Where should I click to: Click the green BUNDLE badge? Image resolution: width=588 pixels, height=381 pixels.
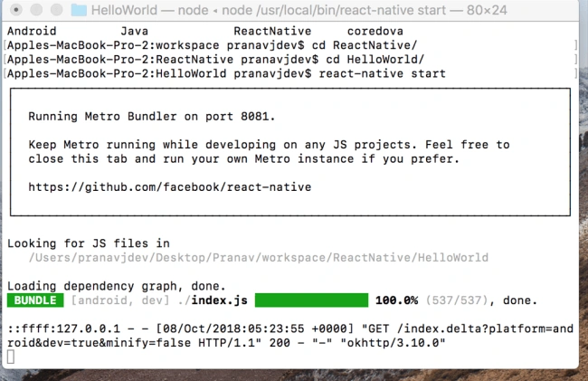(35, 300)
